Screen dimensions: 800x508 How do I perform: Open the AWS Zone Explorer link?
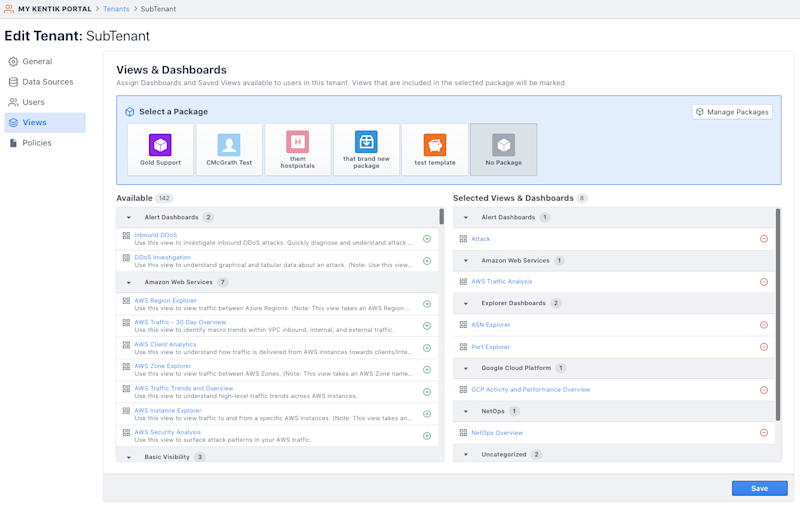click(163, 366)
